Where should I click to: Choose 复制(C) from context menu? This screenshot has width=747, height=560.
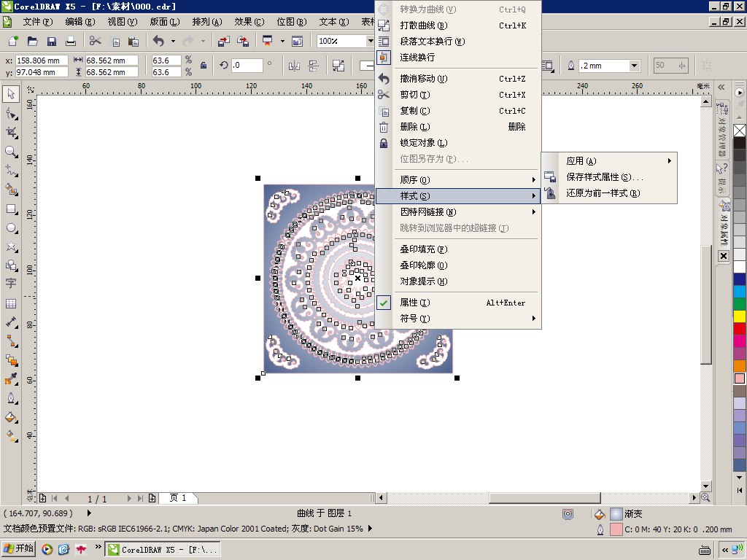pyautogui.click(x=458, y=111)
